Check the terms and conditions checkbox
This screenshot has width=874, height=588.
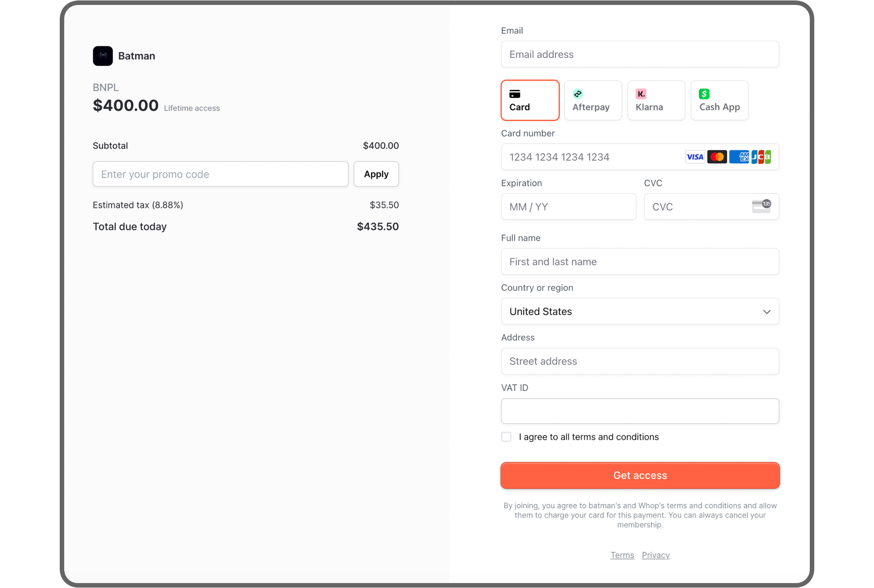click(506, 437)
